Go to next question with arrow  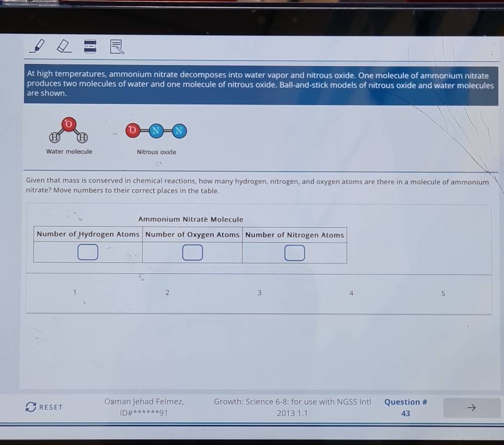click(x=471, y=408)
